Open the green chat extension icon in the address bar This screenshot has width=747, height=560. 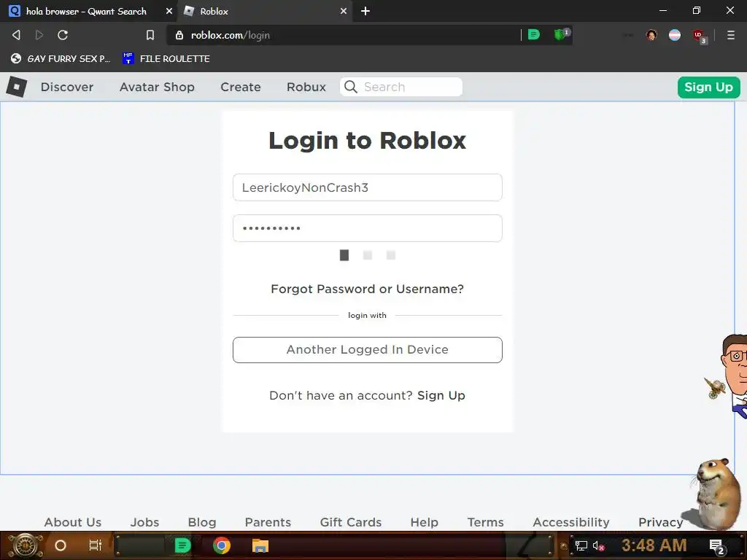click(534, 34)
